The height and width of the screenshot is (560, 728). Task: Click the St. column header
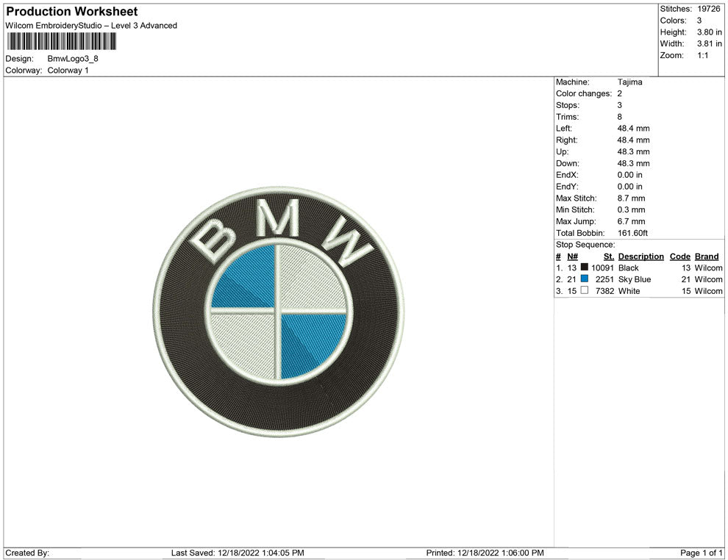[608, 256]
